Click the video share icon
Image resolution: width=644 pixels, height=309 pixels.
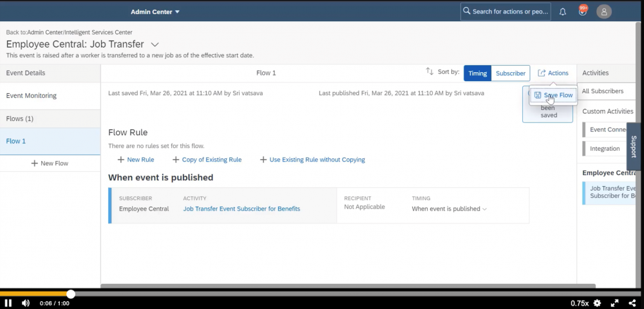point(632,303)
